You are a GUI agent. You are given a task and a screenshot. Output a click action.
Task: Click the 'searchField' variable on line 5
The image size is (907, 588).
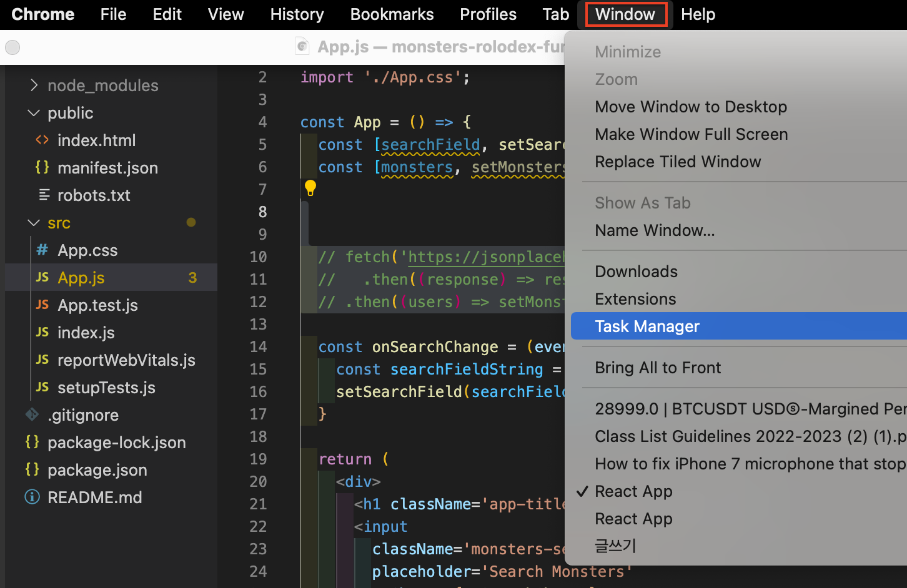[430, 145]
